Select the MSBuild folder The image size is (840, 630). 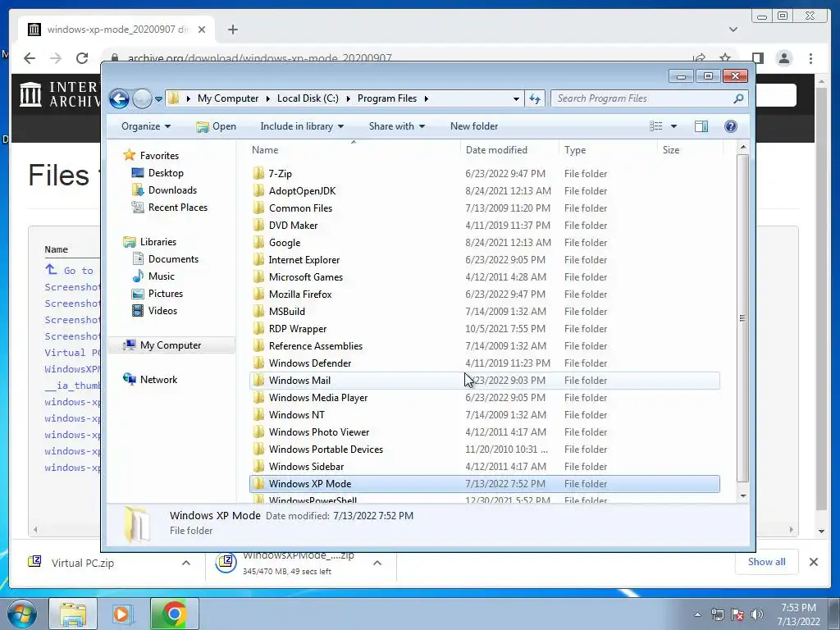click(286, 311)
